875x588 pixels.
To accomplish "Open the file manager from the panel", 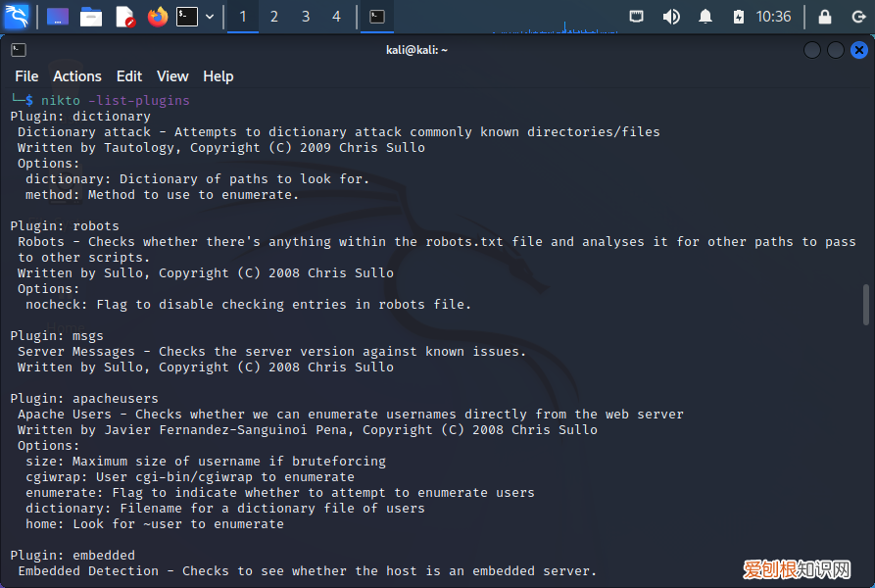I will (x=91, y=17).
